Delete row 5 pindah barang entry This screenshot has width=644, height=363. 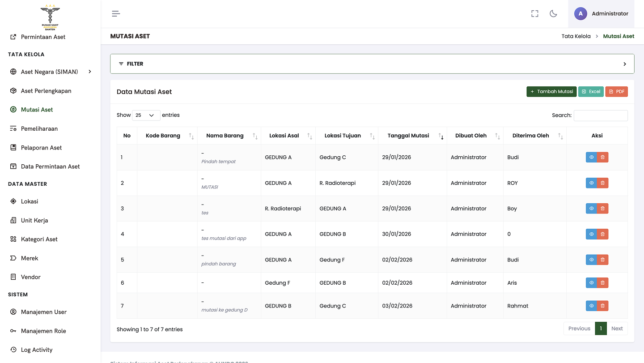[602, 260]
